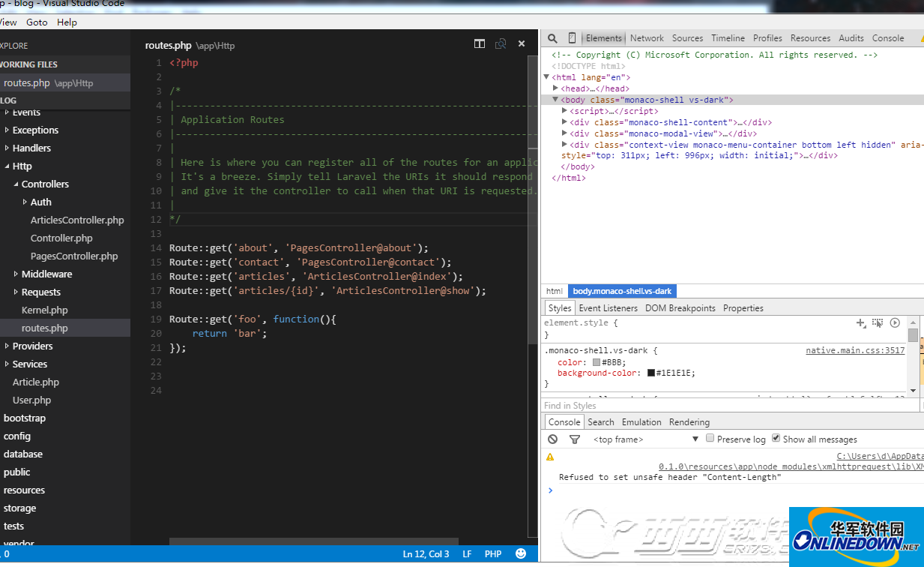This screenshot has height=567, width=924.
Task: Clear the console log with the circle-slash icon
Action: (x=552, y=439)
